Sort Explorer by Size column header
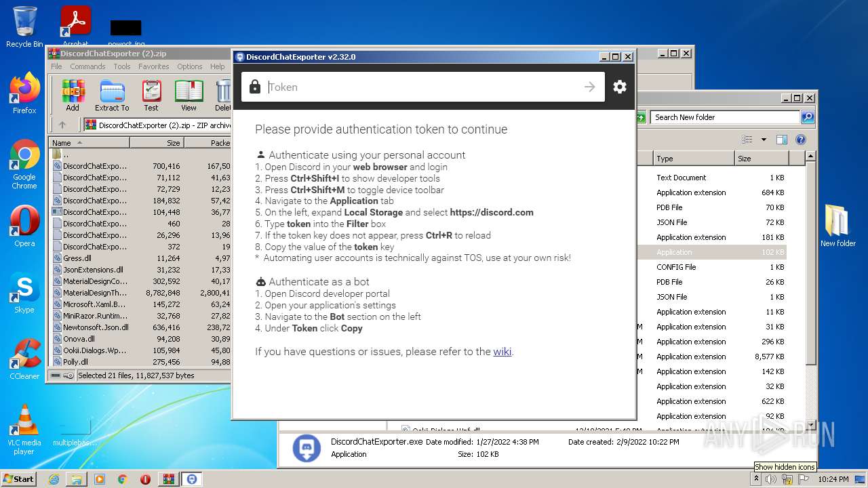The width and height of the screenshot is (868, 488). click(762, 159)
